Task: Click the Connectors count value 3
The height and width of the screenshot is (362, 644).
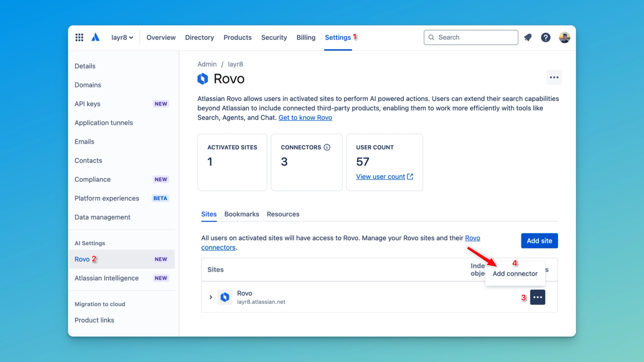Action: (284, 162)
